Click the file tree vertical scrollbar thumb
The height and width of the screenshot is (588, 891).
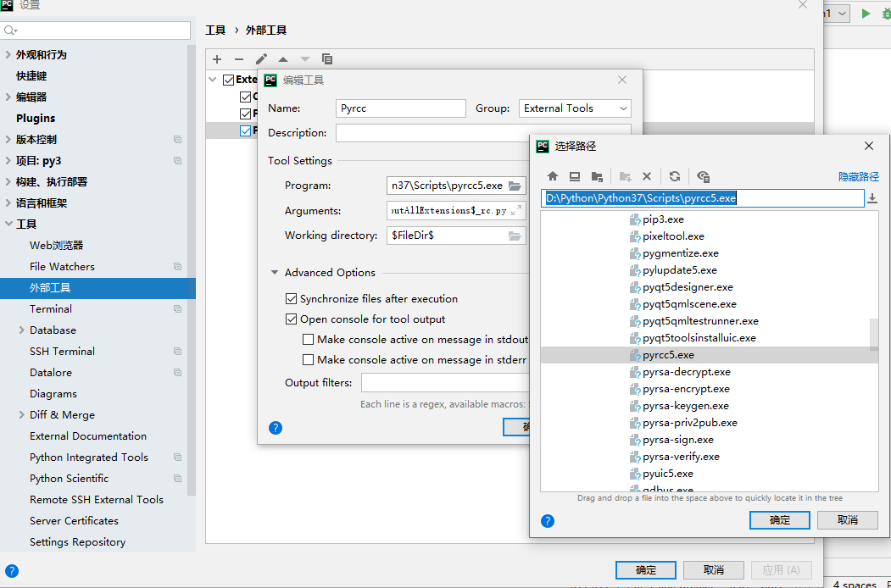click(874, 334)
